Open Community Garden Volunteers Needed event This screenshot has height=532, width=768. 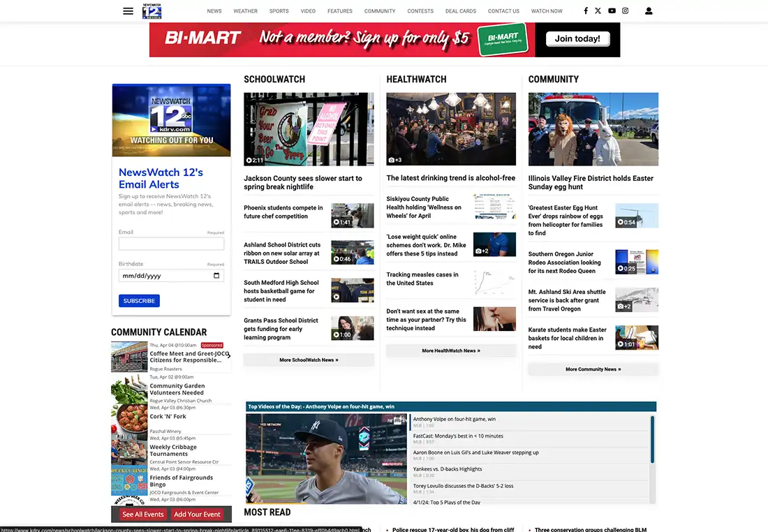click(177, 389)
